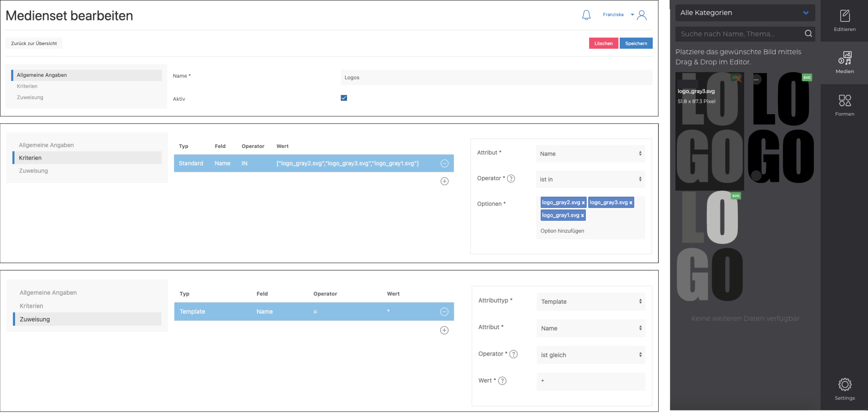Select Kriterien in the first section menu
The height and width of the screenshot is (413, 868).
coord(27,86)
